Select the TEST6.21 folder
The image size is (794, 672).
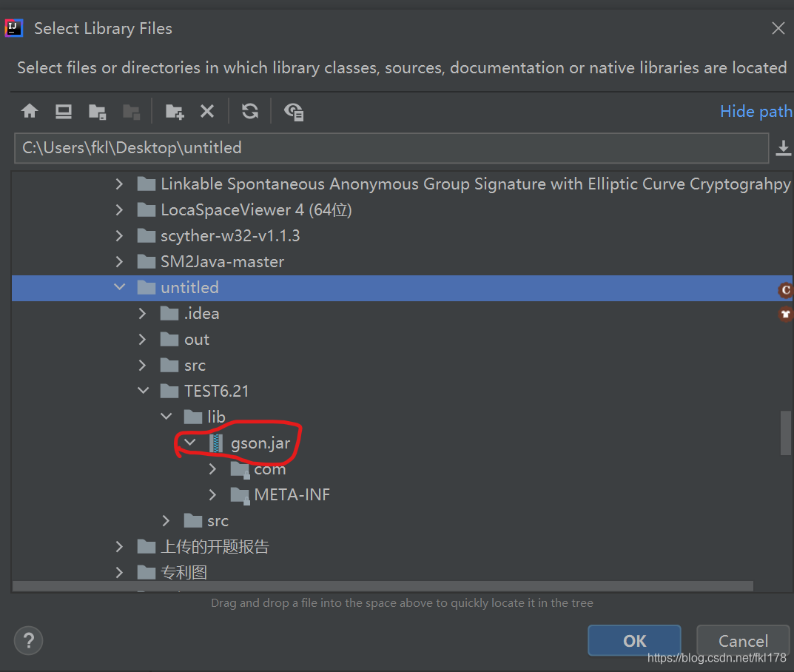(216, 391)
